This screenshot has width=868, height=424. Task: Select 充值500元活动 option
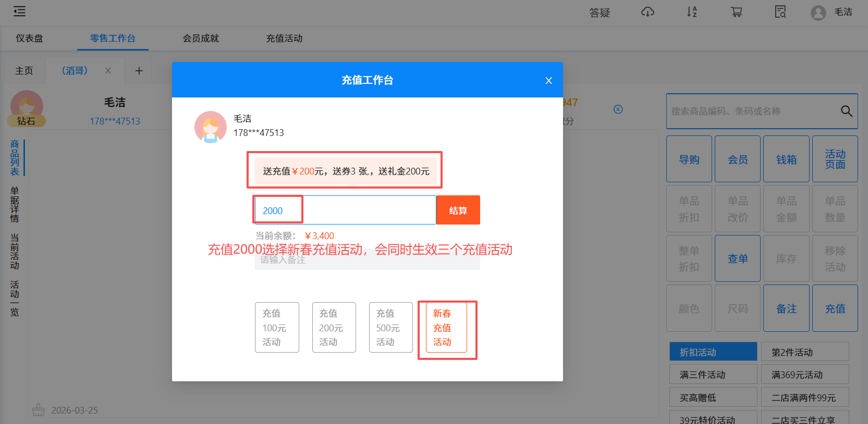(390, 327)
